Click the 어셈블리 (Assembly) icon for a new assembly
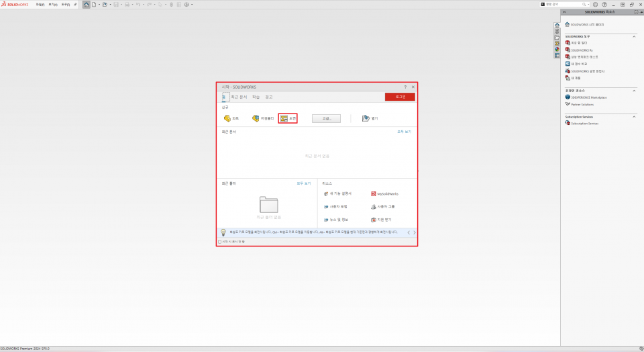The height and width of the screenshot is (352, 644). click(x=256, y=118)
